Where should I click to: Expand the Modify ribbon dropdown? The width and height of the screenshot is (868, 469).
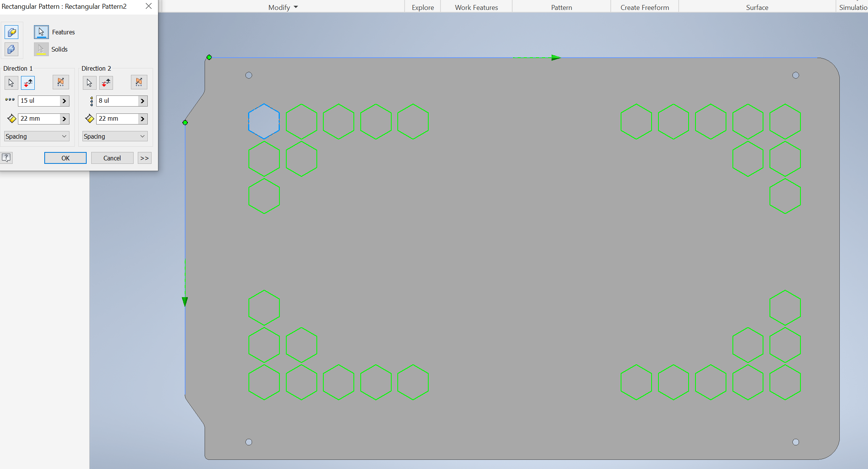[x=282, y=7]
